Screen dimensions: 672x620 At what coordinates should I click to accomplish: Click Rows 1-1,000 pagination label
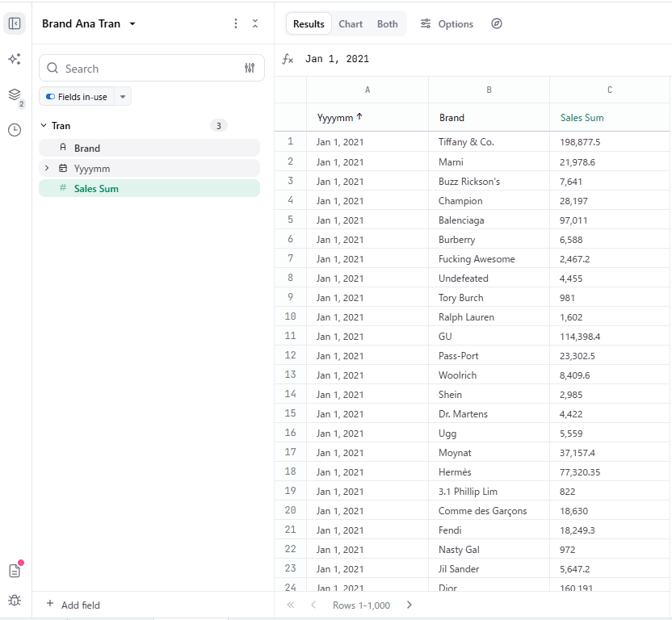pyautogui.click(x=361, y=605)
